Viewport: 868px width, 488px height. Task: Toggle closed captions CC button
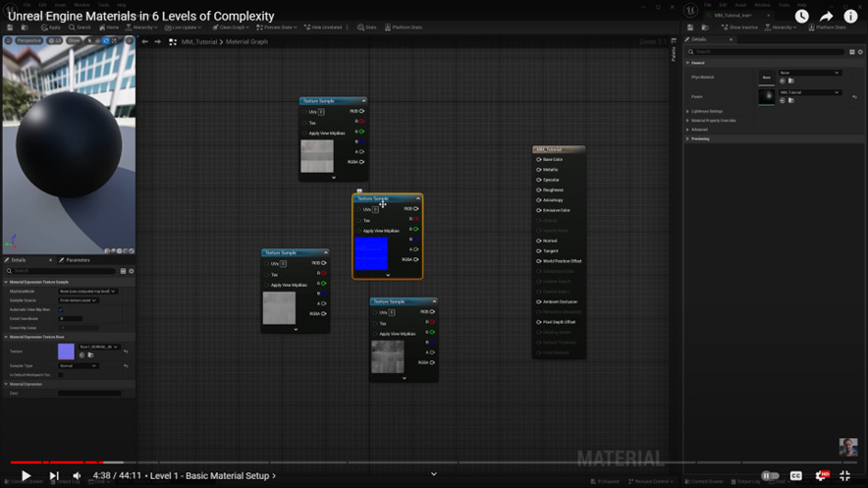[796, 476]
